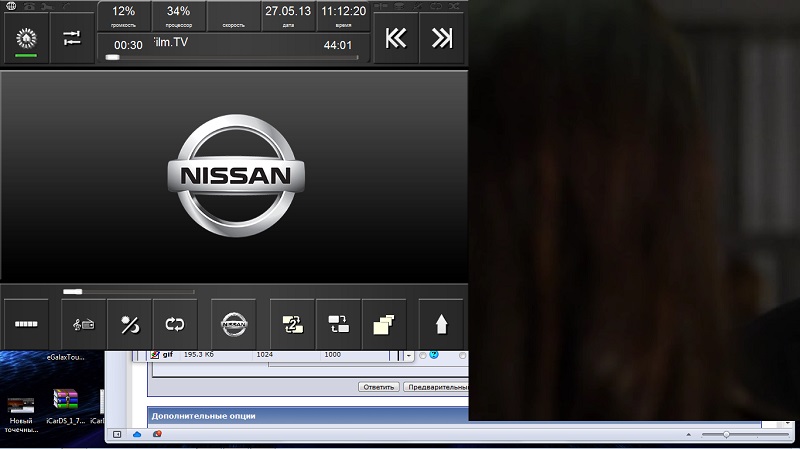Click the small Nissan logo button

(x=234, y=324)
